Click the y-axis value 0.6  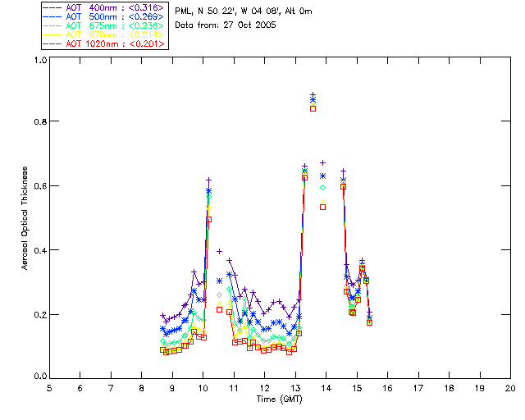pyautogui.click(x=40, y=186)
